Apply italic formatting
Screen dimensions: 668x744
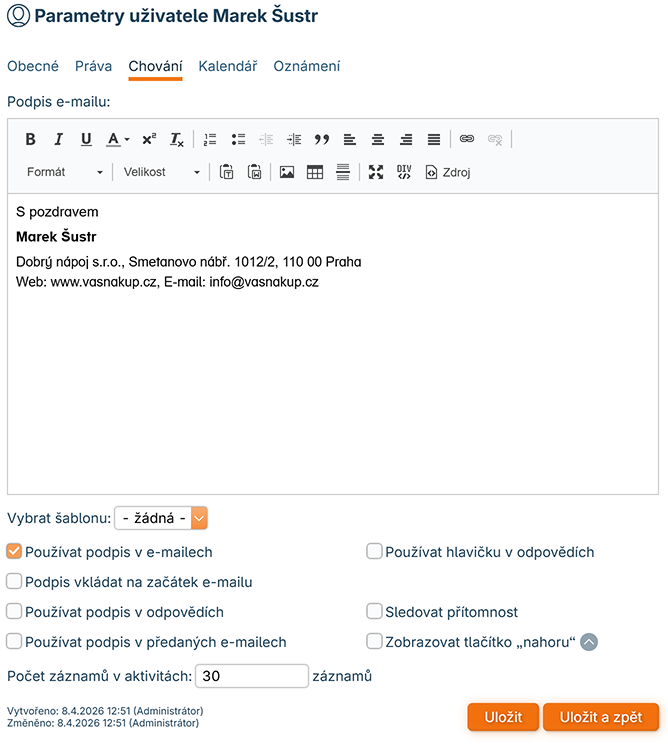[58, 140]
